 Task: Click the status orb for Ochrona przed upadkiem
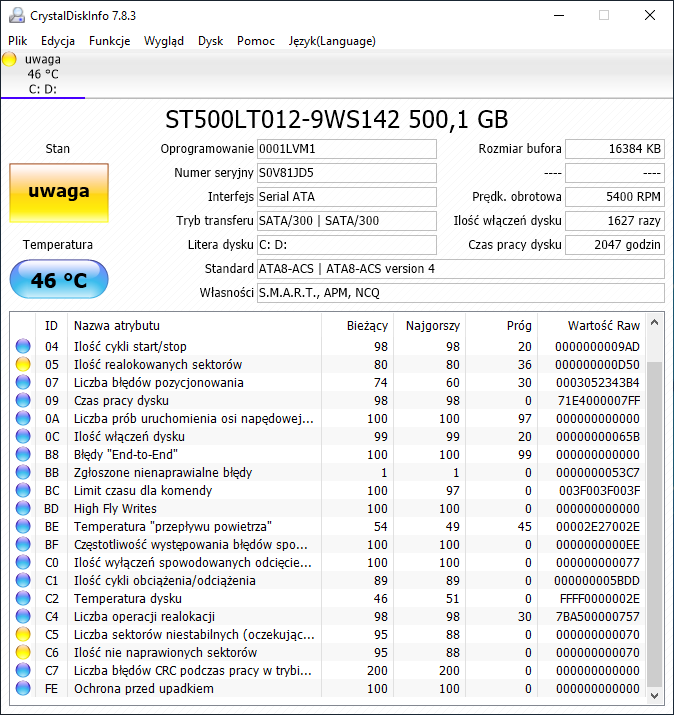23,689
